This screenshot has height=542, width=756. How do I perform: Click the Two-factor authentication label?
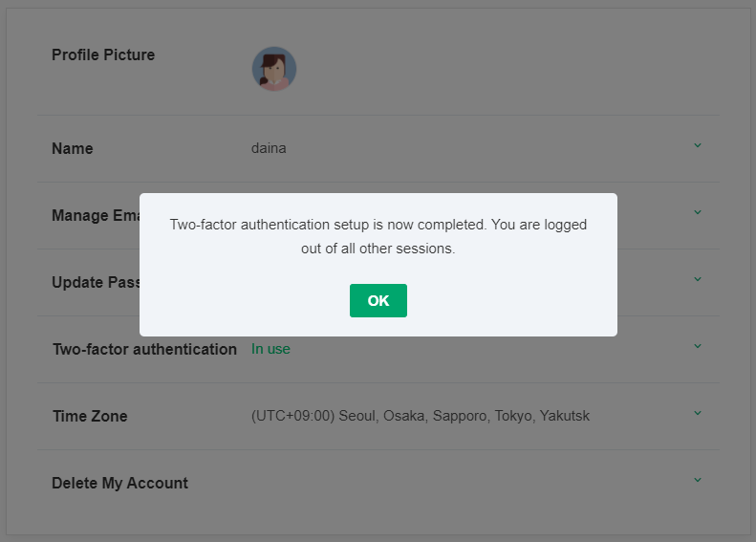[144, 350]
